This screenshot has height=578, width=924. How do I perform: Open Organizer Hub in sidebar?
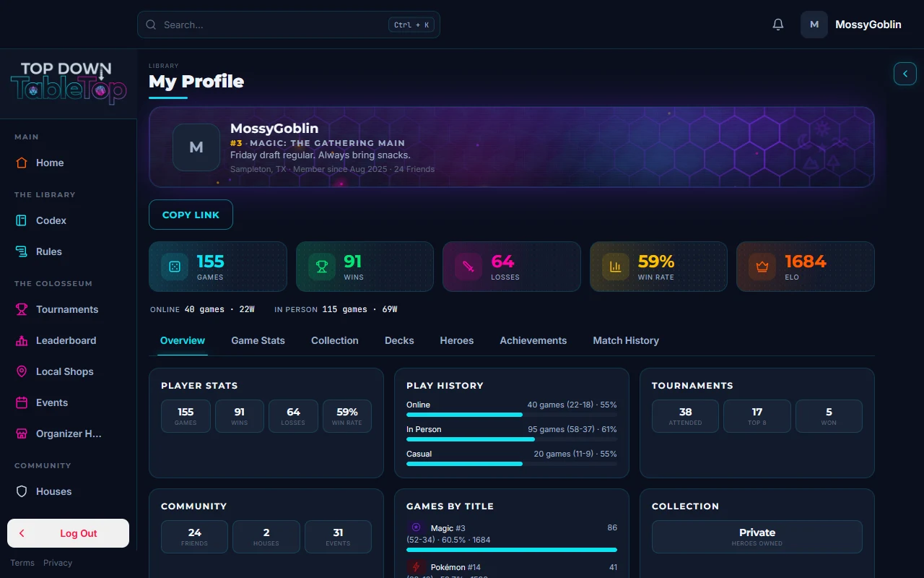[69, 433]
